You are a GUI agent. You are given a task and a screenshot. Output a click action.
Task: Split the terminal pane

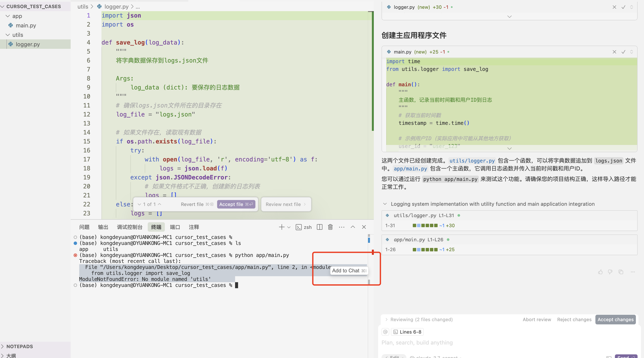point(319,227)
